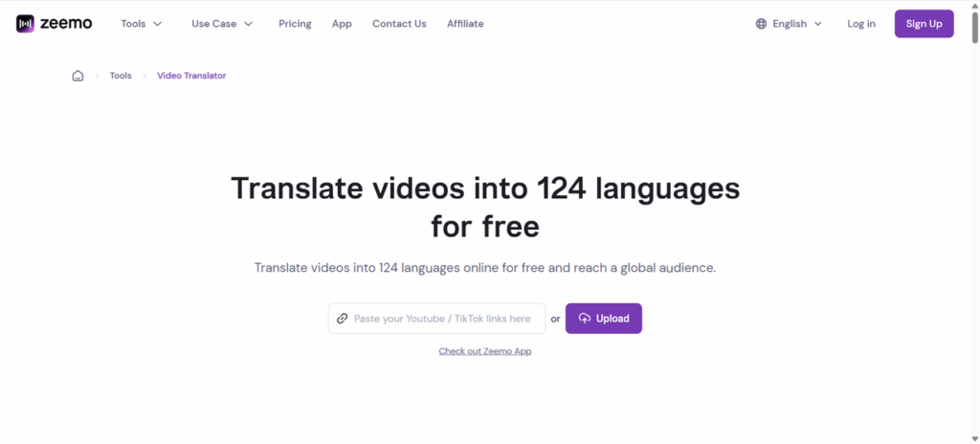Open the English language dropdown arrow
The image size is (980, 444).
point(818,24)
